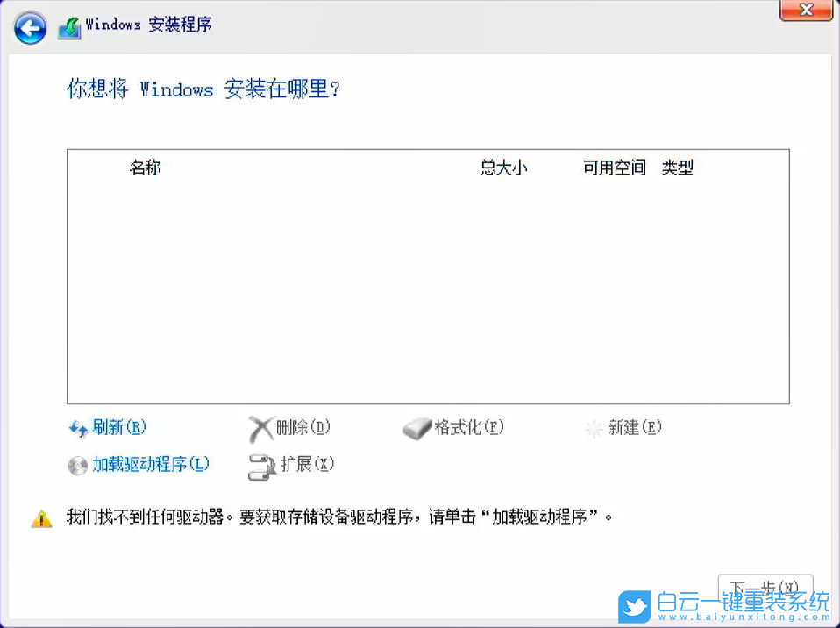The width and height of the screenshot is (840, 628).
Task: Sort by the 名称 column header
Action: pyautogui.click(x=146, y=168)
